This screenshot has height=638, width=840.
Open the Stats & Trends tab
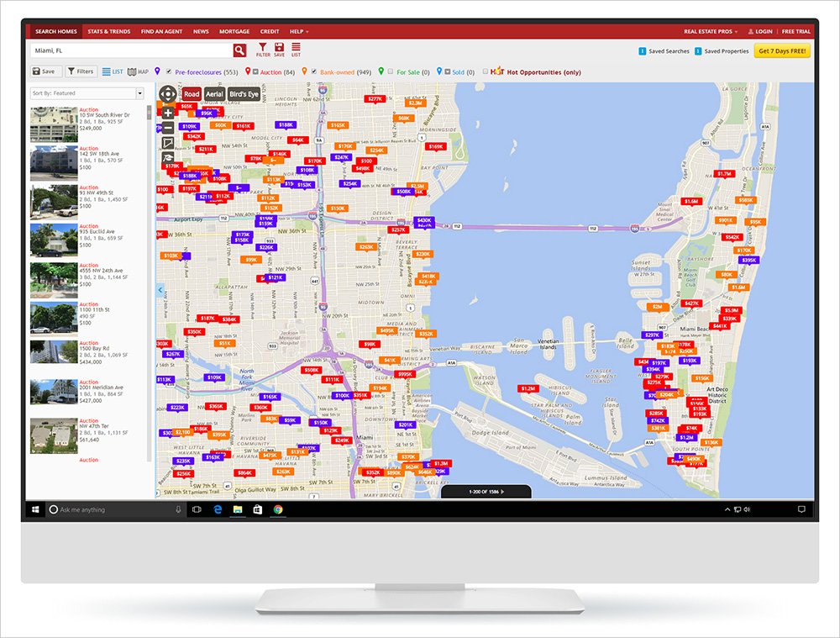pyautogui.click(x=109, y=31)
